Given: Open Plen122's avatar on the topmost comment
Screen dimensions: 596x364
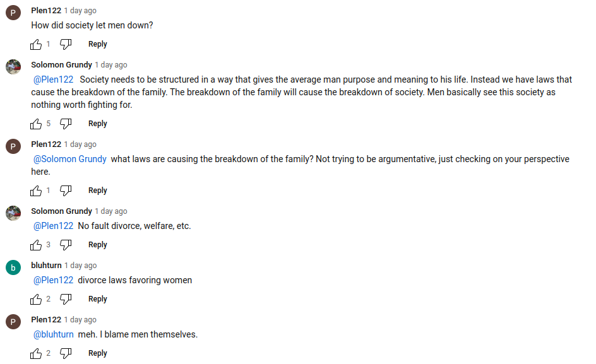Looking at the screenshot, I should pos(13,13).
